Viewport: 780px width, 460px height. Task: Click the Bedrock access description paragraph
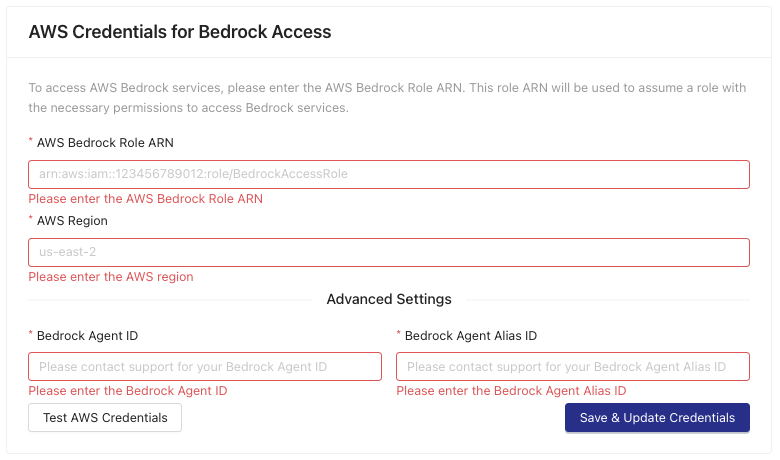coord(387,97)
